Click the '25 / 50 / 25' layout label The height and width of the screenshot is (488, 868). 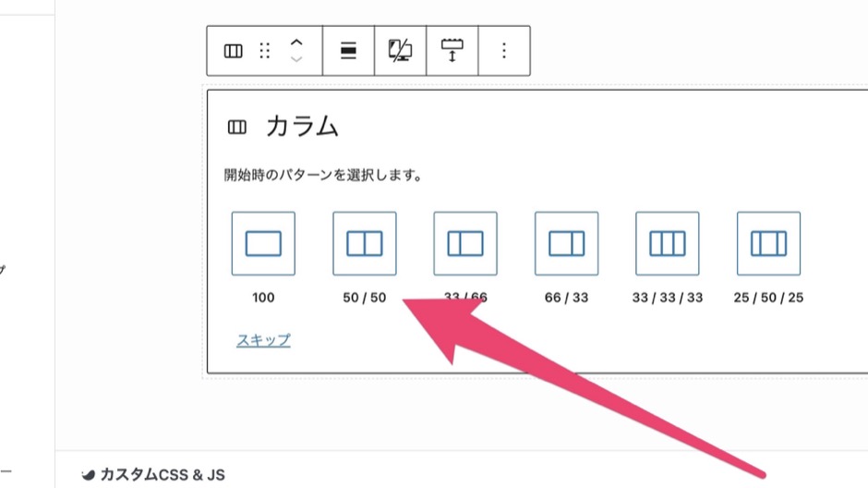click(768, 298)
